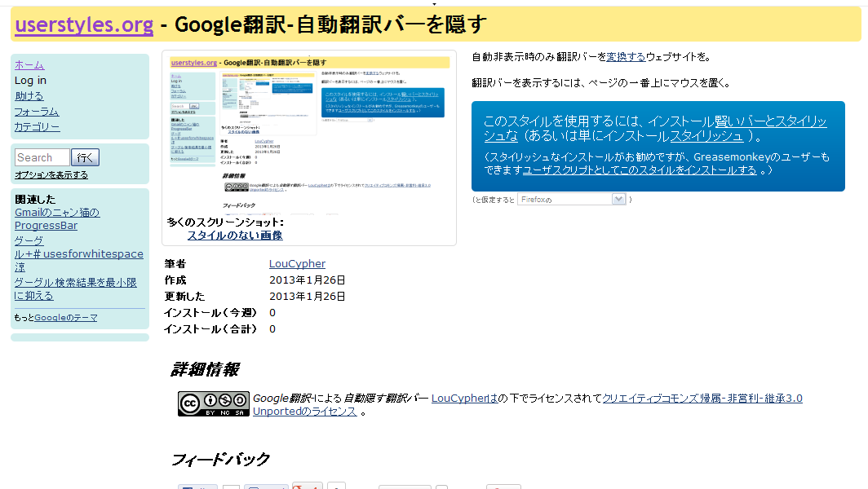
Task: Open フォーラム in the sidebar navigation
Action: [36, 111]
